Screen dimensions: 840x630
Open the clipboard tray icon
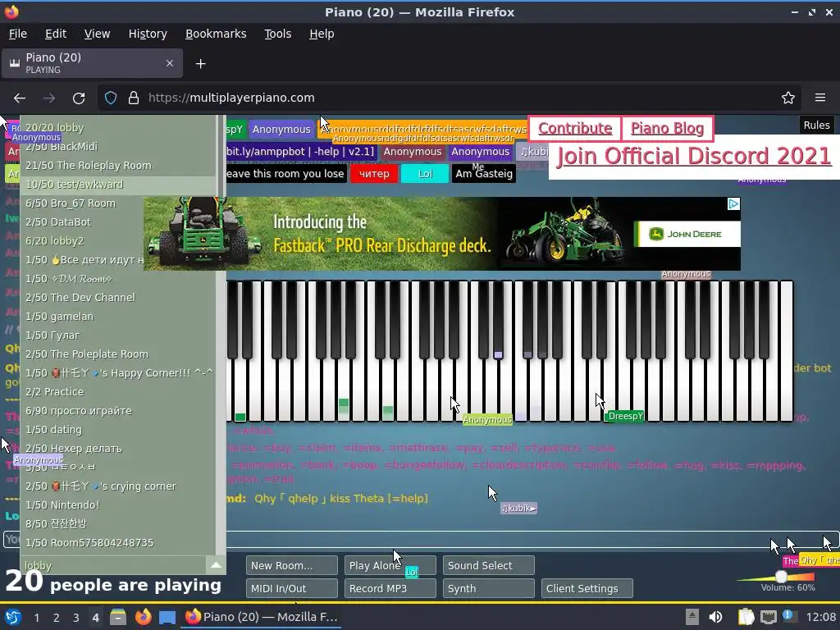click(746, 617)
